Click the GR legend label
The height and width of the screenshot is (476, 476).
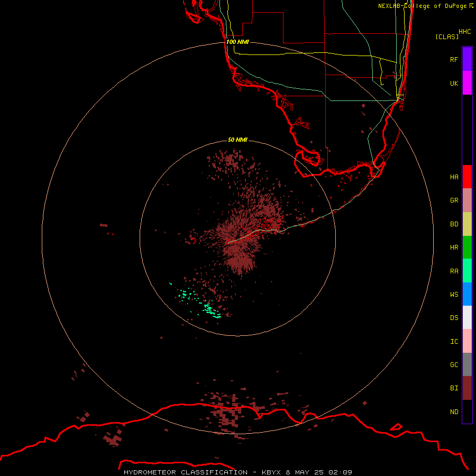[454, 200]
